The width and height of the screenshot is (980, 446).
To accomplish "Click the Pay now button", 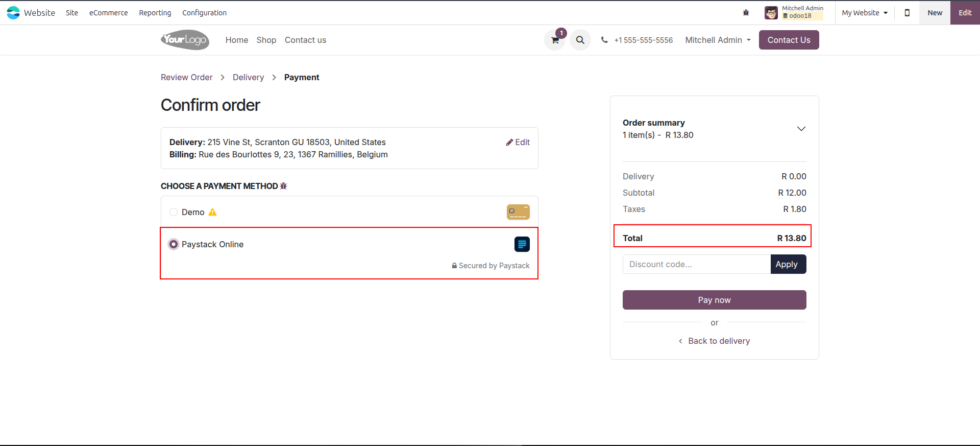I will click(x=715, y=300).
